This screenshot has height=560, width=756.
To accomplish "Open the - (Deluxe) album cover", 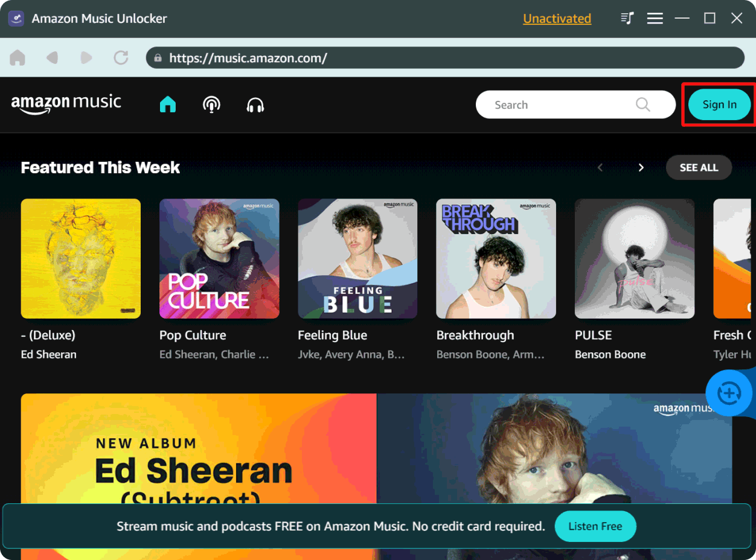I will (x=81, y=259).
